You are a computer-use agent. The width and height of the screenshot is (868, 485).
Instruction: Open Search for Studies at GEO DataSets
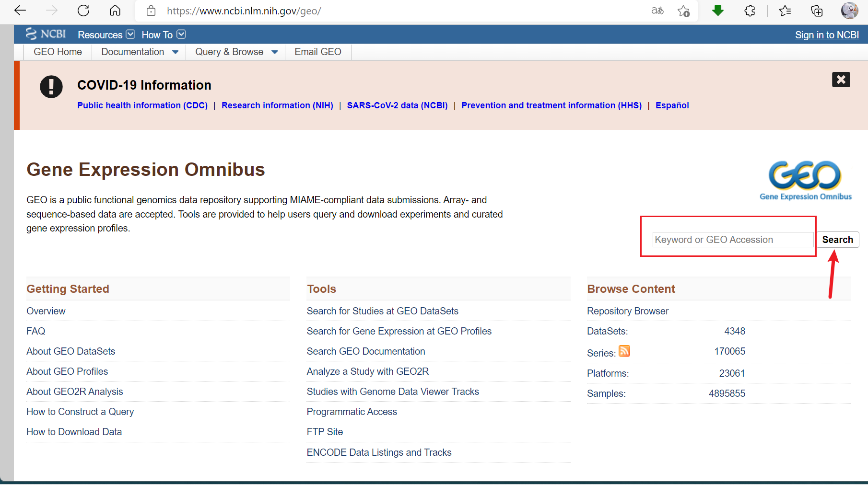[x=383, y=311]
